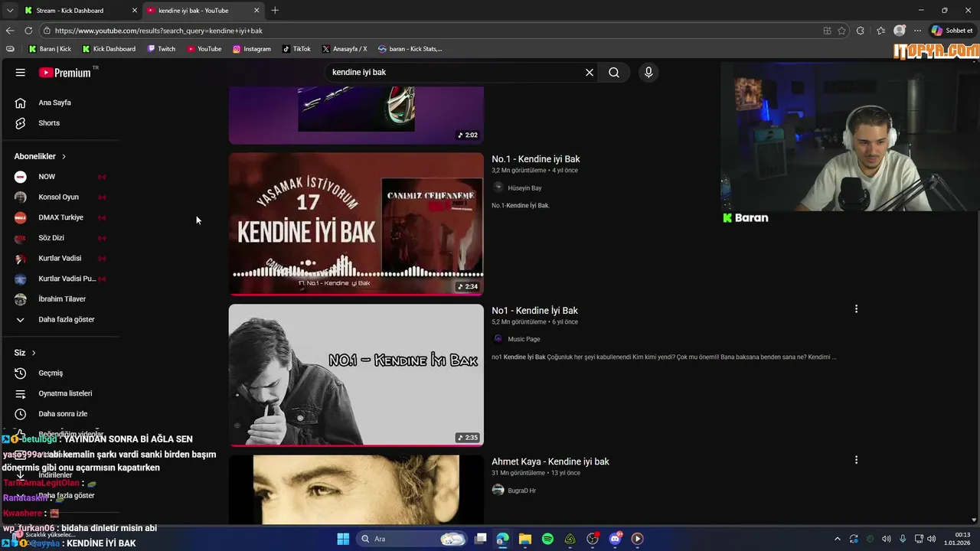Open File Explorer from the taskbar
Screen dimensions: 980x551
pos(525,539)
